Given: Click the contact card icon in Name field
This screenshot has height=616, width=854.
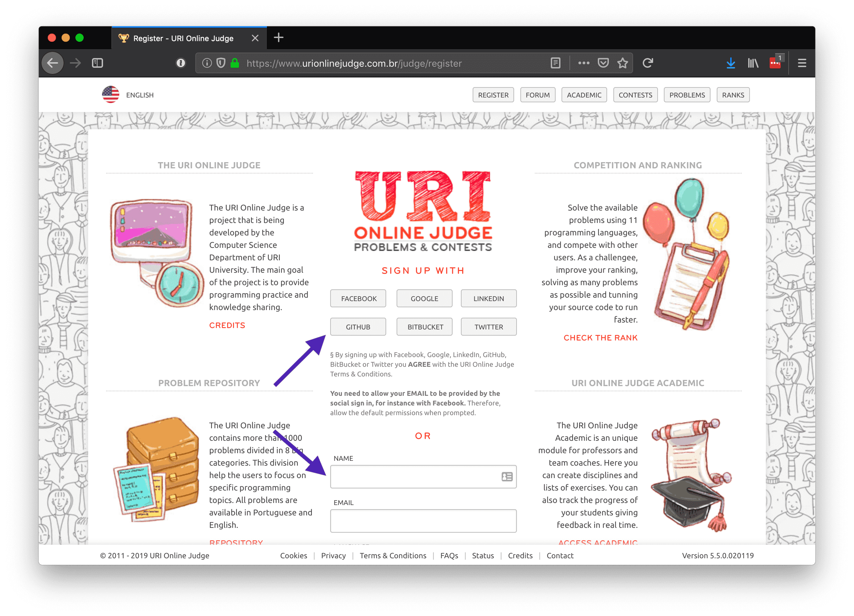Looking at the screenshot, I should (507, 477).
